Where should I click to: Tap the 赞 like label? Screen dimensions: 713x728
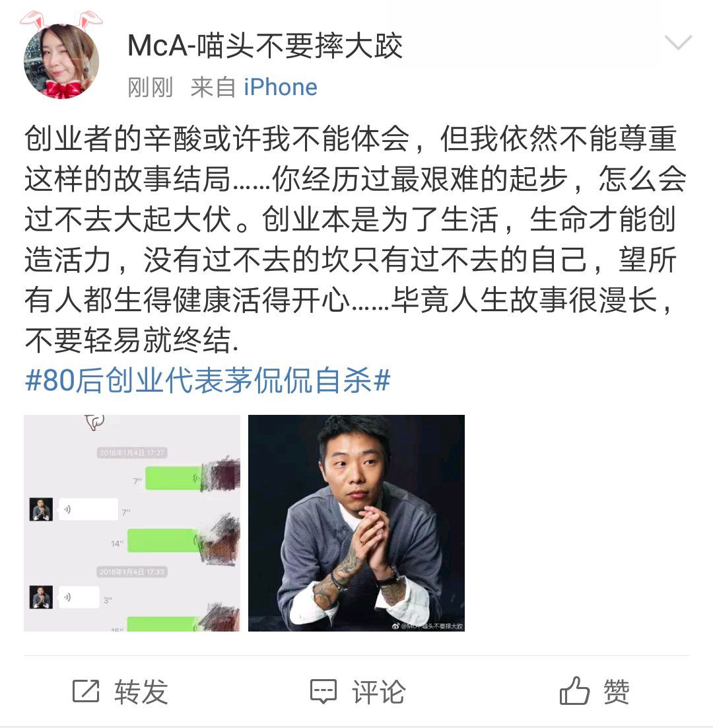tap(616, 692)
